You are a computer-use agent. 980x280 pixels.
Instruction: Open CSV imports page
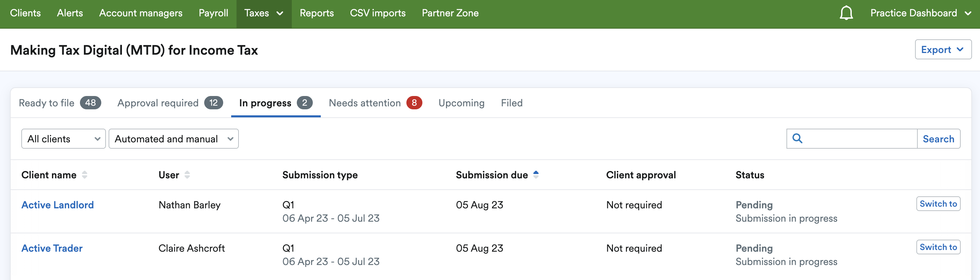378,13
